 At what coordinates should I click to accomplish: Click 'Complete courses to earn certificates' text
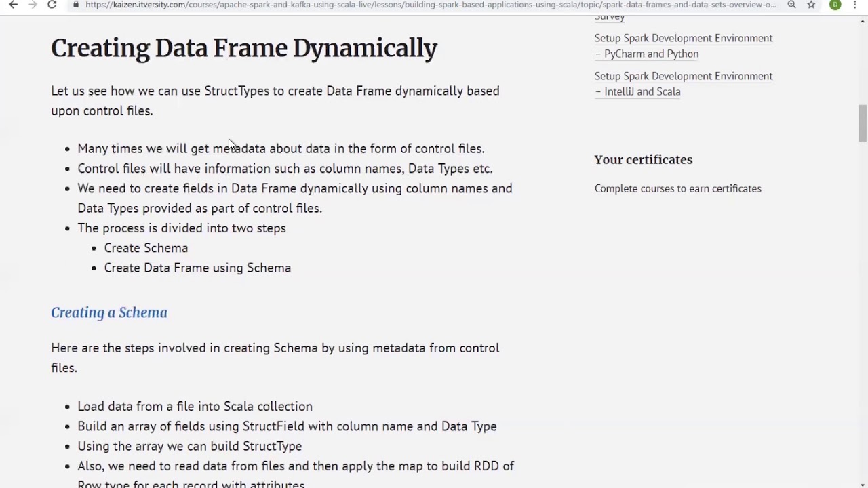point(678,188)
